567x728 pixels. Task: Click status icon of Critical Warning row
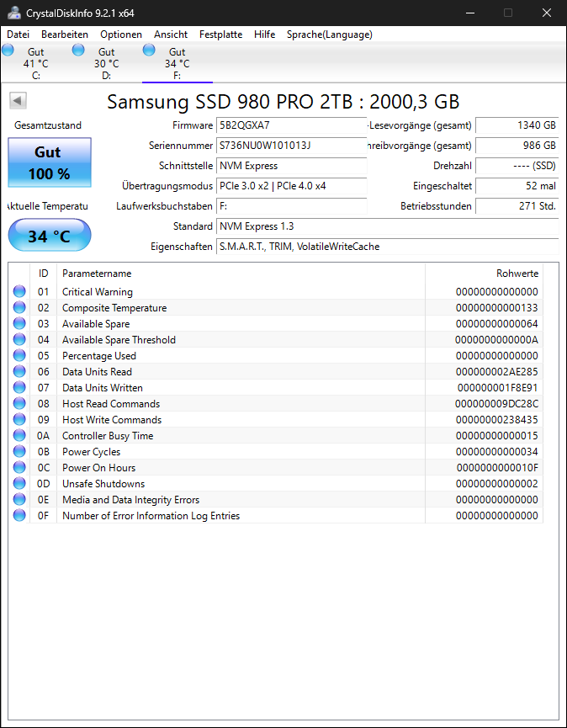(19, 291)
